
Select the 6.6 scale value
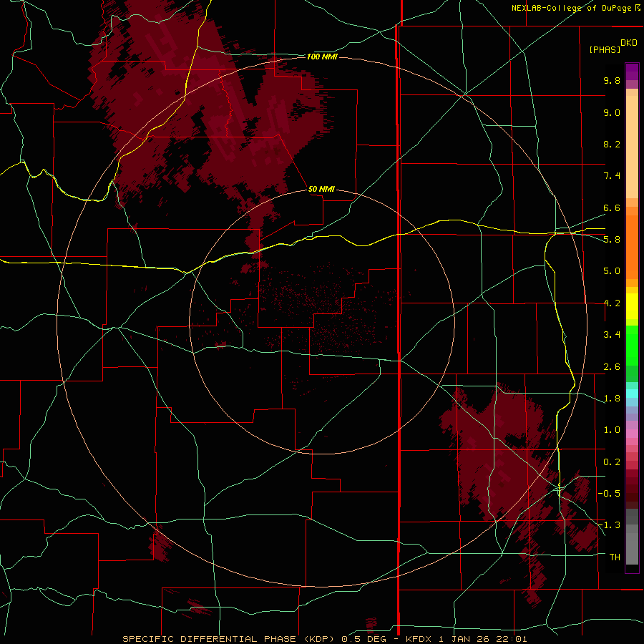pyautogui.click(x=612, y=208)
